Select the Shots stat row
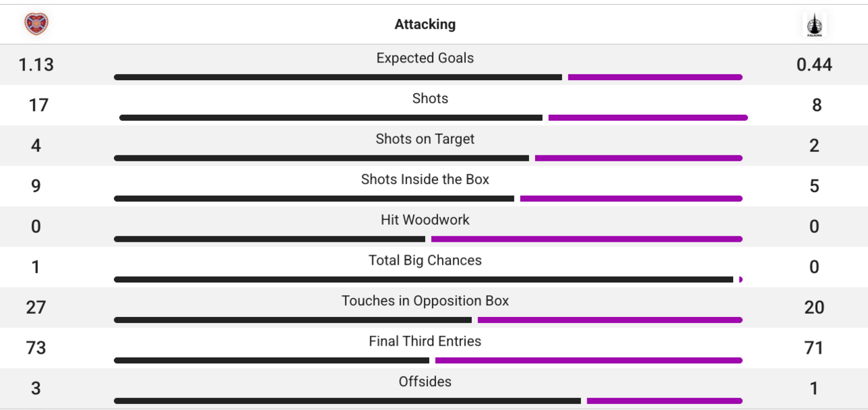This screenshot has height=410, width=868. (x=430, y=98)
